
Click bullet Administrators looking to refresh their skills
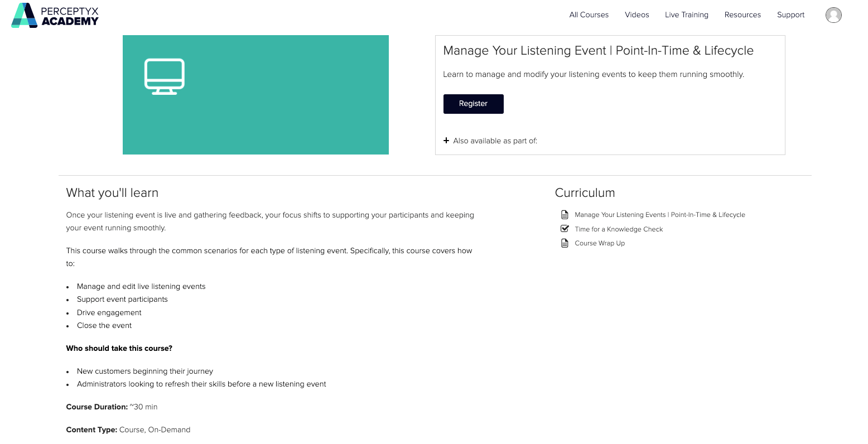(x=201, y=384)
